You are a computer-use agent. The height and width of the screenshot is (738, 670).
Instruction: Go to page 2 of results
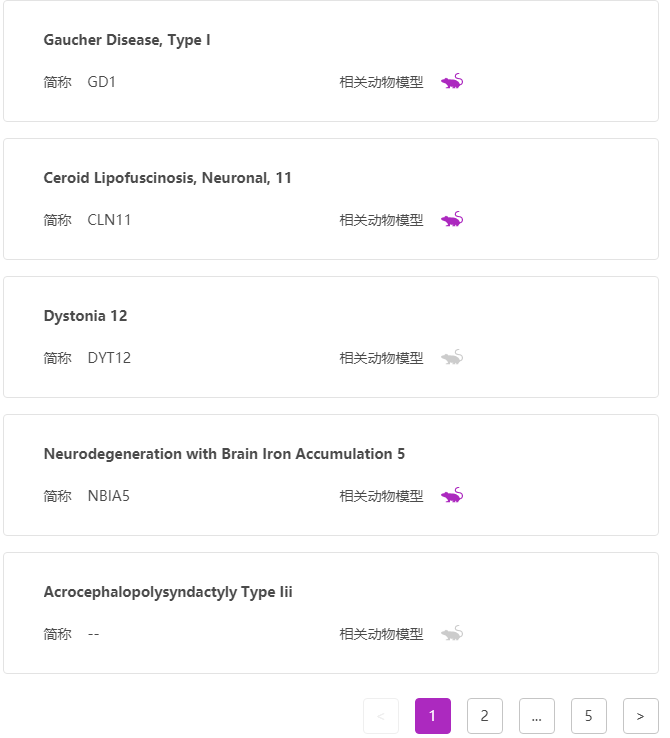coord(485,716)
